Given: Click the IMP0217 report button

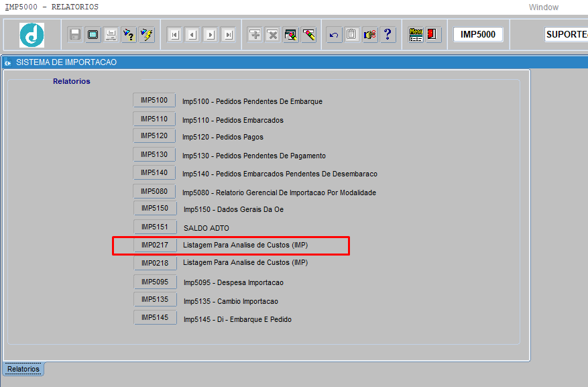Looking at the screenshot, I should 154,245.
